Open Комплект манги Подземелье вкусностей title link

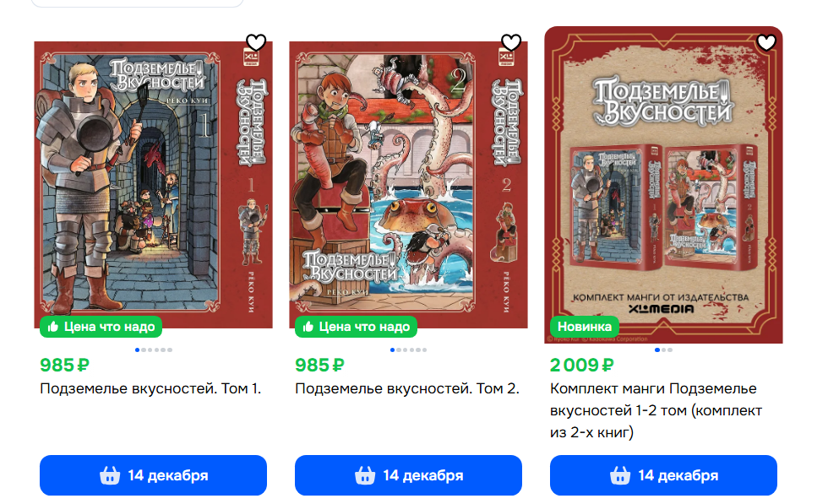click(x=656, y=410)
